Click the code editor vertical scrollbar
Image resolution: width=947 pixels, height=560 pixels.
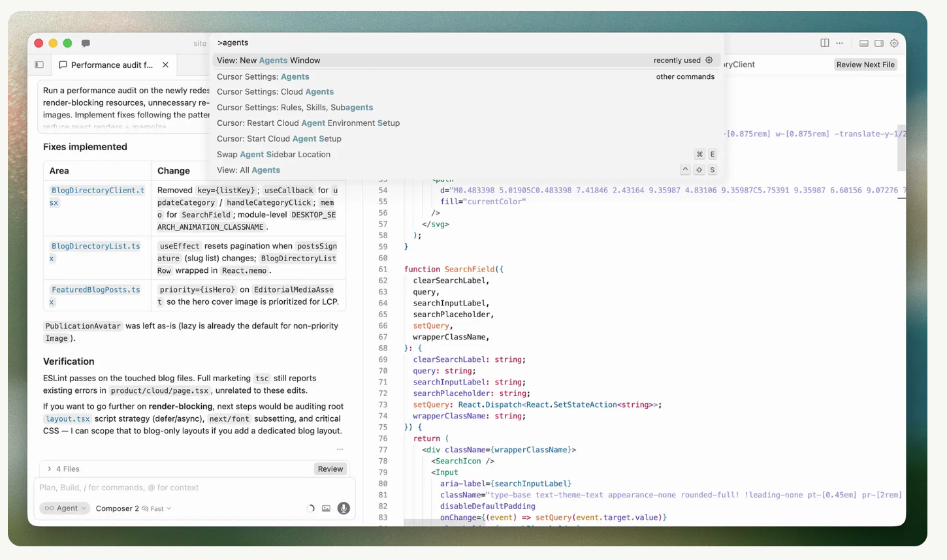901,148
